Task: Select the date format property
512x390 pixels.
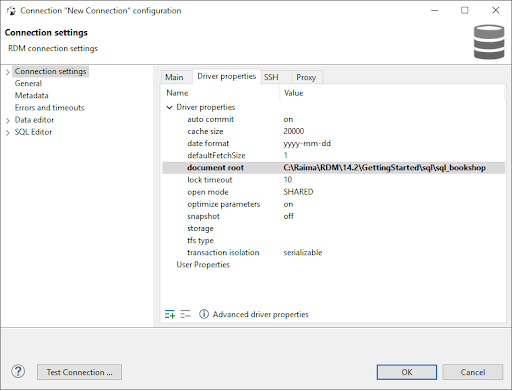Action: [x=333, y=143]
